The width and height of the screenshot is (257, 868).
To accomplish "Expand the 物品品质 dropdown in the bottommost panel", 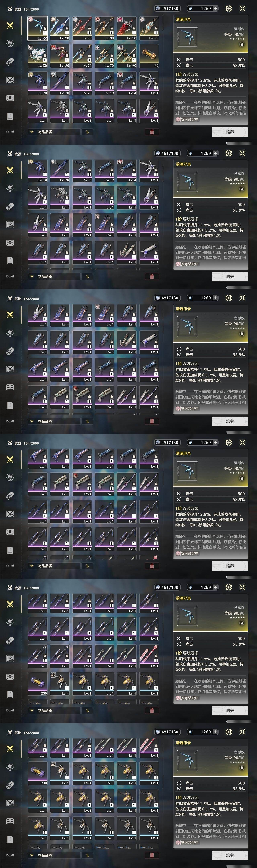I will point(54,855).
